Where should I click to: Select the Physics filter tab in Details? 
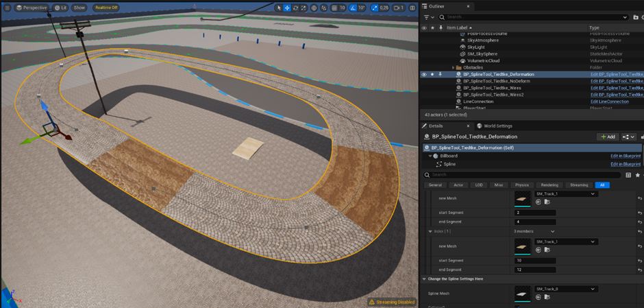[521, 185]
